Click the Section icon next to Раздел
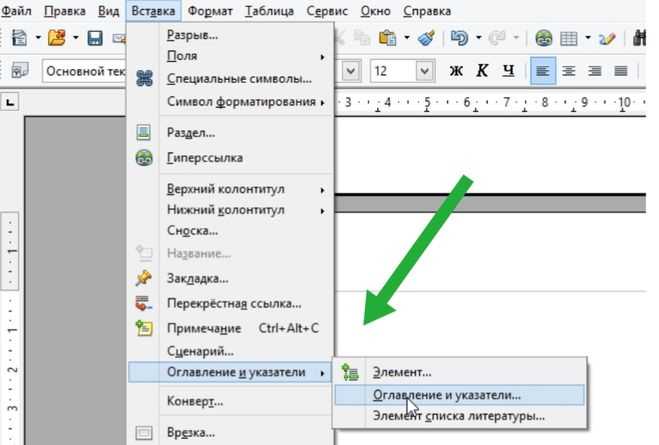The height and width of the screenshot is (445, 659). point(144,132)
